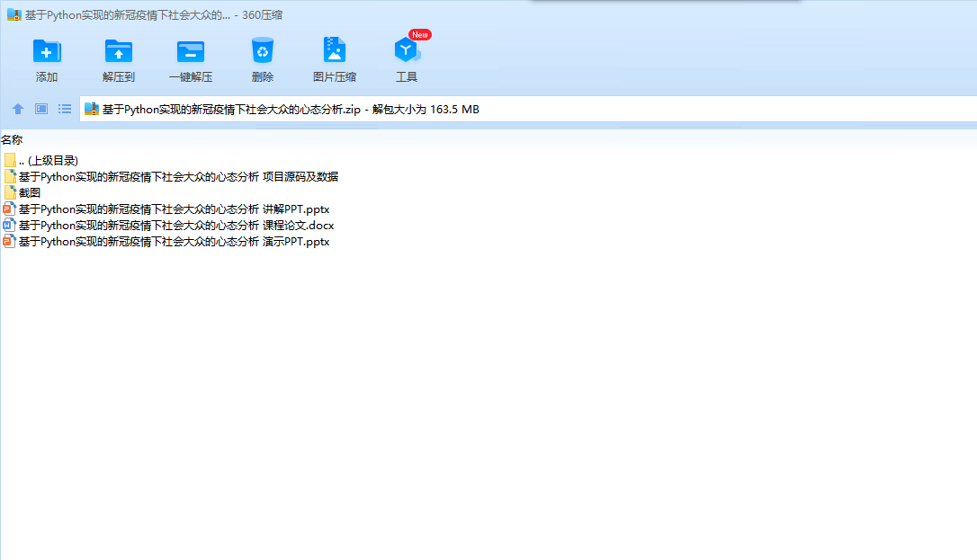
Task: Select the 截图 folder name
Action: click(x=30, y=193)
